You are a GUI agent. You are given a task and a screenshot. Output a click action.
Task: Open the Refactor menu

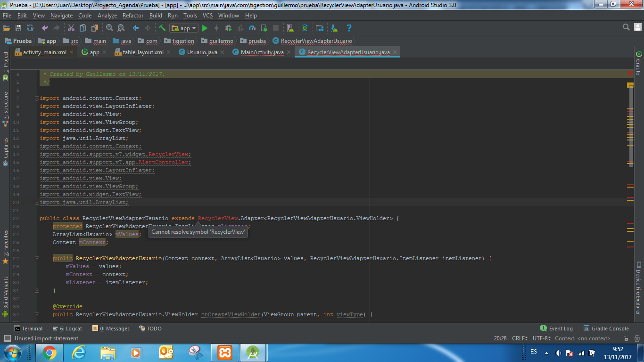[x=133, y=16]
